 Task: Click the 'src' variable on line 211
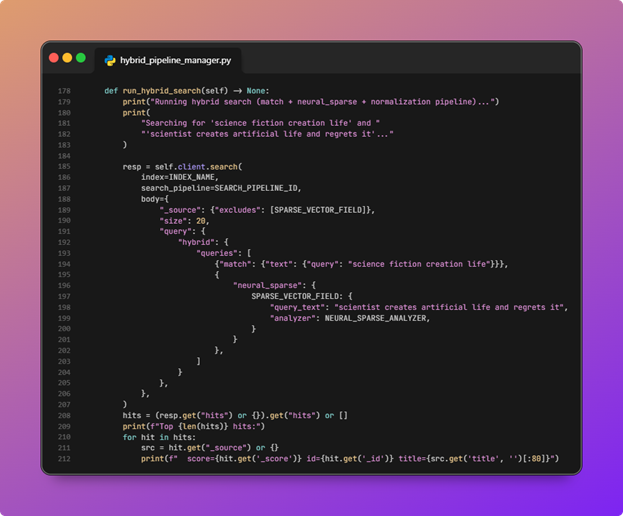coord(148,448)
